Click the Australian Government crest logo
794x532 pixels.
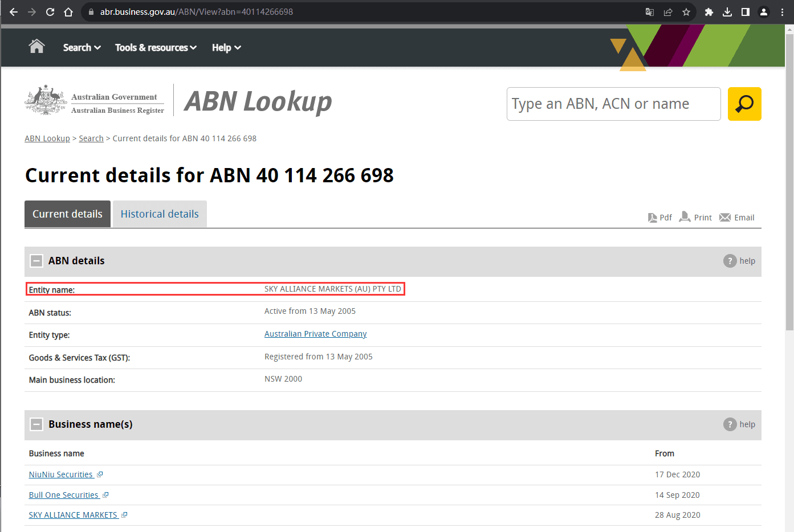(x=46, y=100)
